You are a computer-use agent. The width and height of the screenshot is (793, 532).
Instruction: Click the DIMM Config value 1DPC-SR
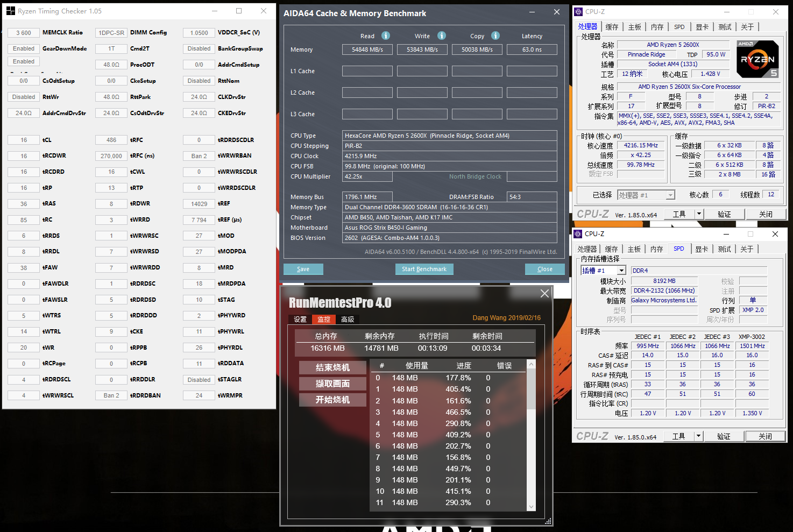(x=111, y=33)
